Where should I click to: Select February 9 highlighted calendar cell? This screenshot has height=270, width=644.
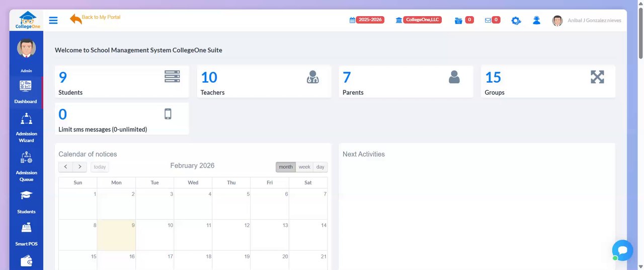click(x=116, y=235)
